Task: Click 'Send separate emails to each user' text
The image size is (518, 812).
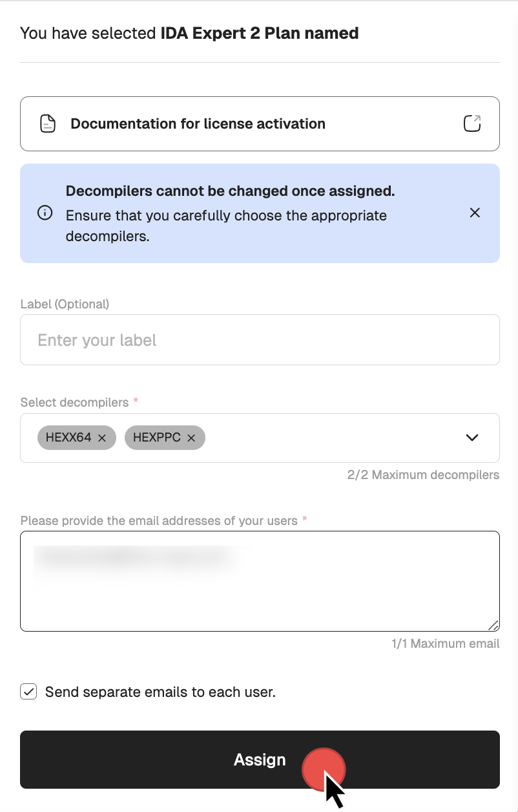Action: click(160, 692)
